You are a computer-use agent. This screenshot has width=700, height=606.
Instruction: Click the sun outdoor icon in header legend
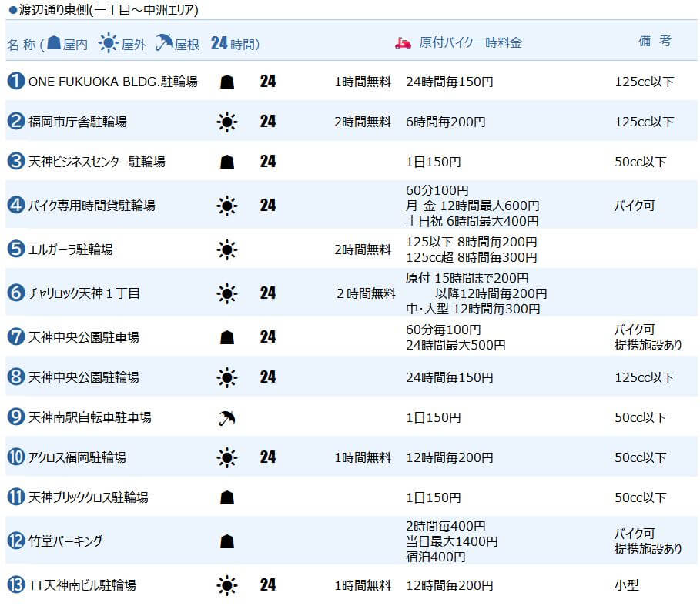coord(108,43)
